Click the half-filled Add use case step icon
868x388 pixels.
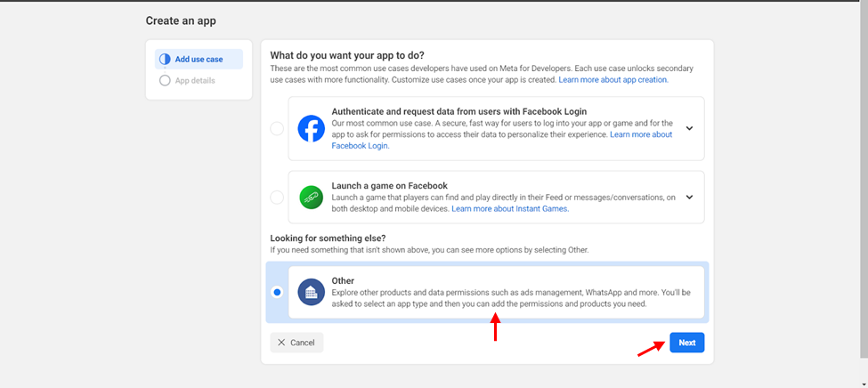pos(165,60)
